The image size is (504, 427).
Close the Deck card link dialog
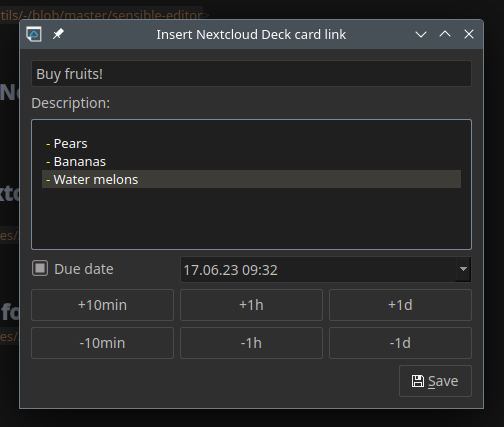click(x=469, y=34)
